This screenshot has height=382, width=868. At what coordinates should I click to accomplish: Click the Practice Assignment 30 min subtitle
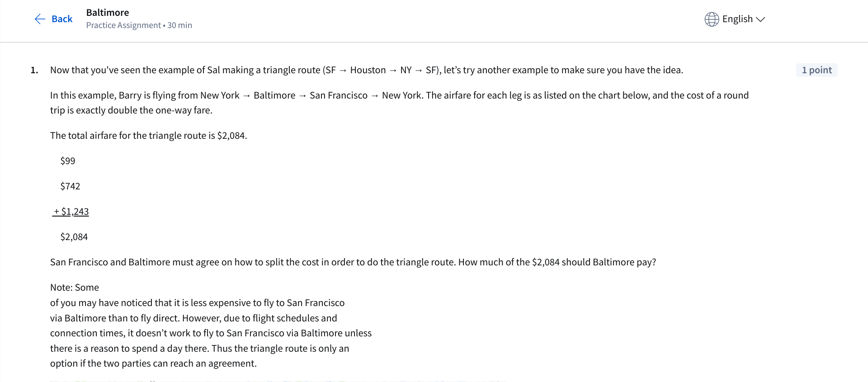[x=139, y=25]
